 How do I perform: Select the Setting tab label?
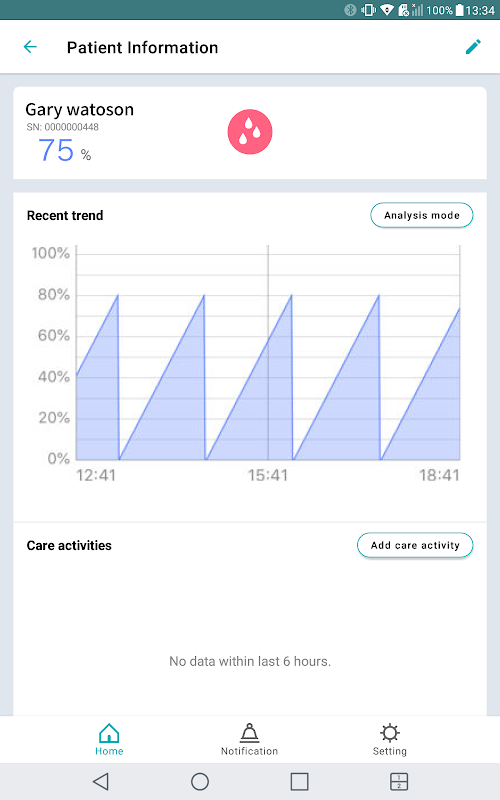click(390, 751)
